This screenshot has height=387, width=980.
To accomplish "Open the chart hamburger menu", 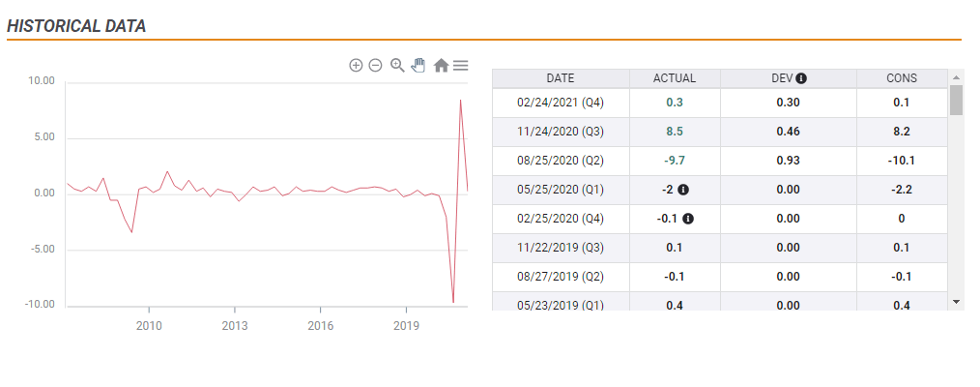I will click(x=461, y=65).
